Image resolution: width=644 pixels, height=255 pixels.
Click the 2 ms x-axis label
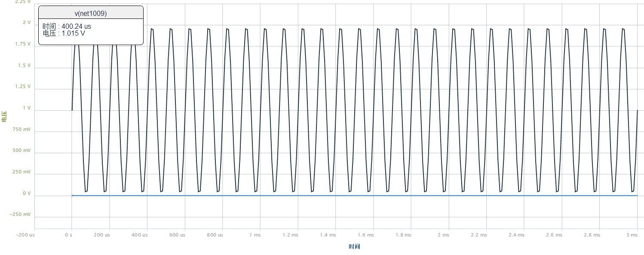click(443, 235)
